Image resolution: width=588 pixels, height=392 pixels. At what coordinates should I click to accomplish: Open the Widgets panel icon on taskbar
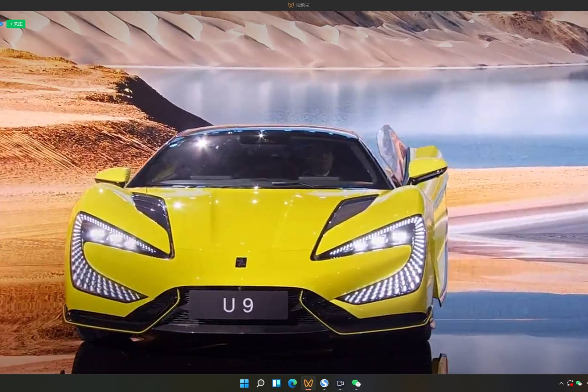coord(276,383)
